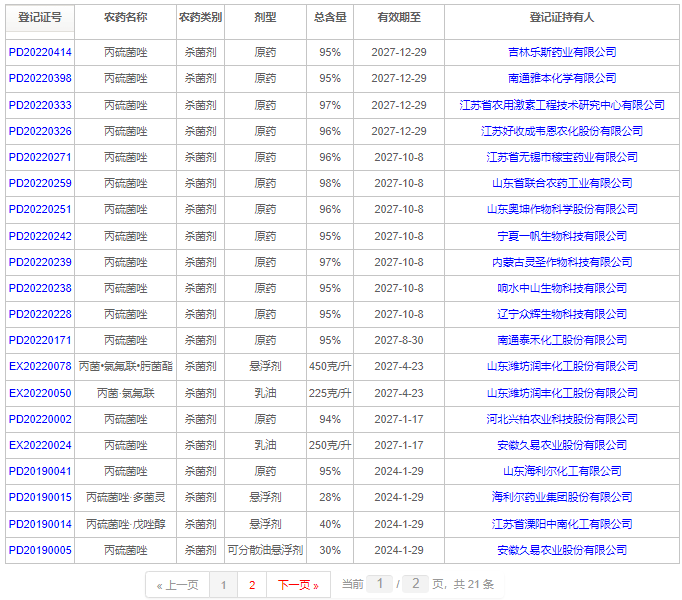Viewport: 682px width, 600px height.
Task: Open registration link PD20220251
Action: (x=40, y=209)
